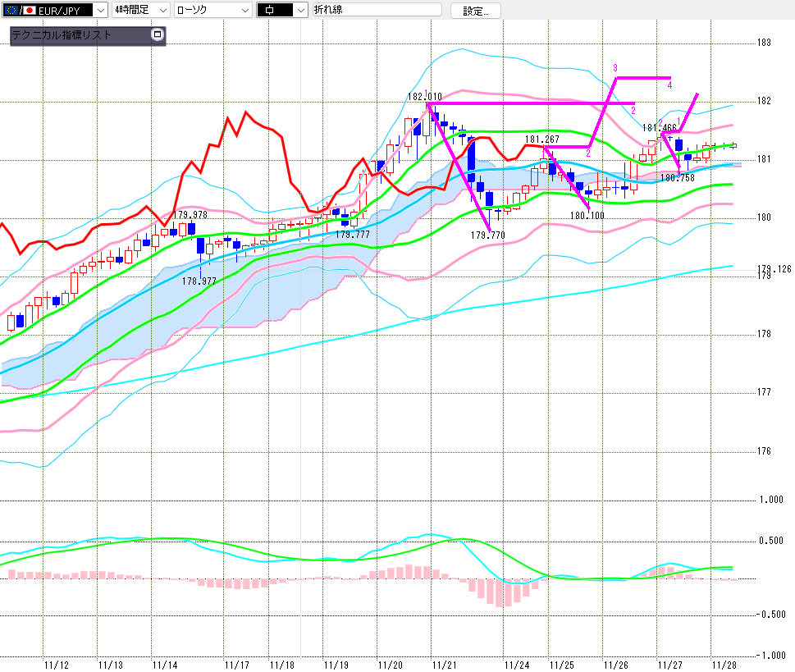This screenshot has width=795, height=672.
Task: Select the 181.267 price annotation
Action: click(x=541, y=139)
